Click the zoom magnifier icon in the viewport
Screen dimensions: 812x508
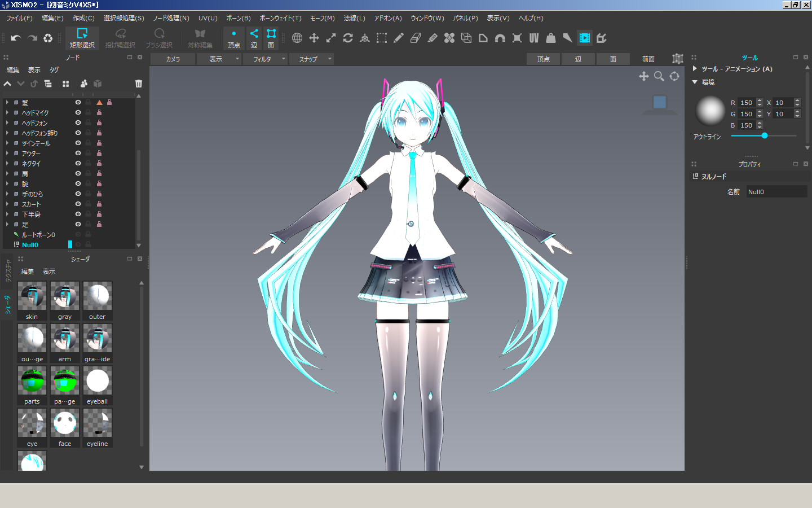[659, 76]
